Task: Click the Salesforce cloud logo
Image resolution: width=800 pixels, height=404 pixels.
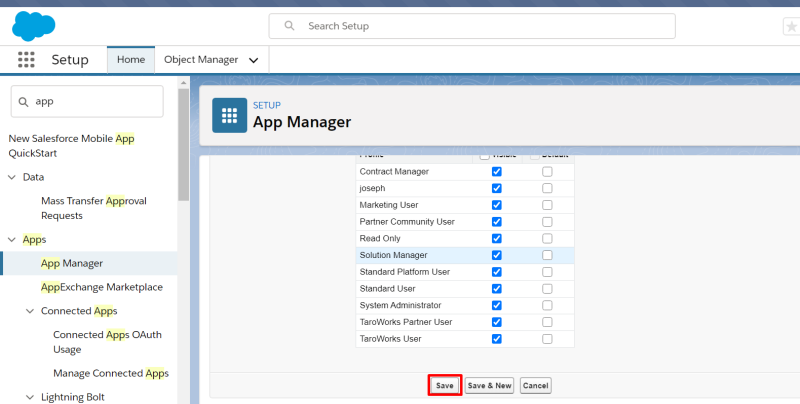Action: [34, 25]
